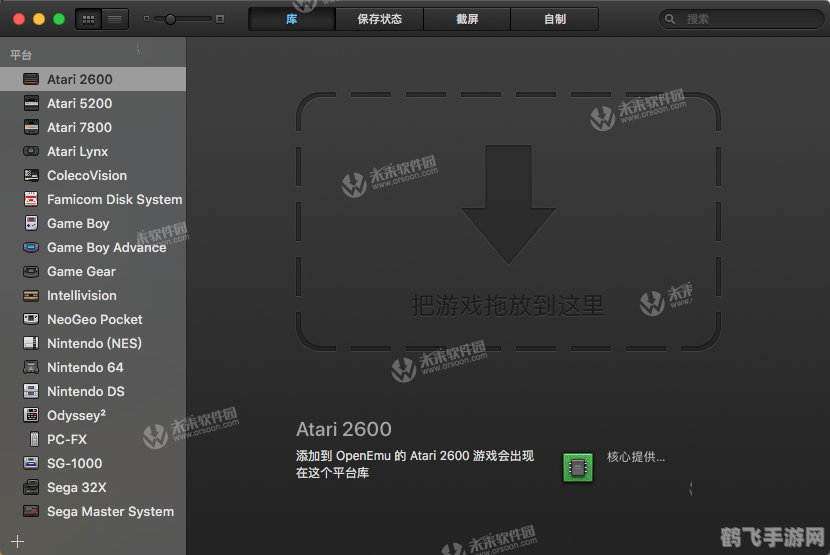Click the 搜索 search field
This screenshot has height=555, width=830.
(x=741, y=19)
